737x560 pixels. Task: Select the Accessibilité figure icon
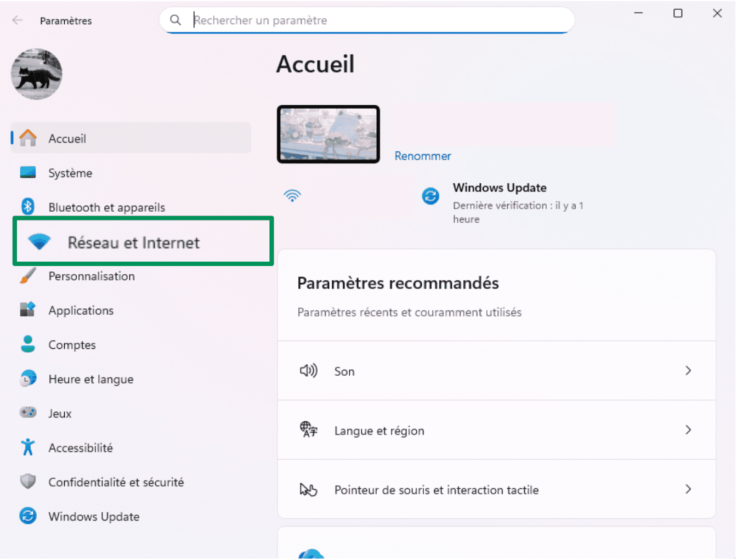[28, 448]
